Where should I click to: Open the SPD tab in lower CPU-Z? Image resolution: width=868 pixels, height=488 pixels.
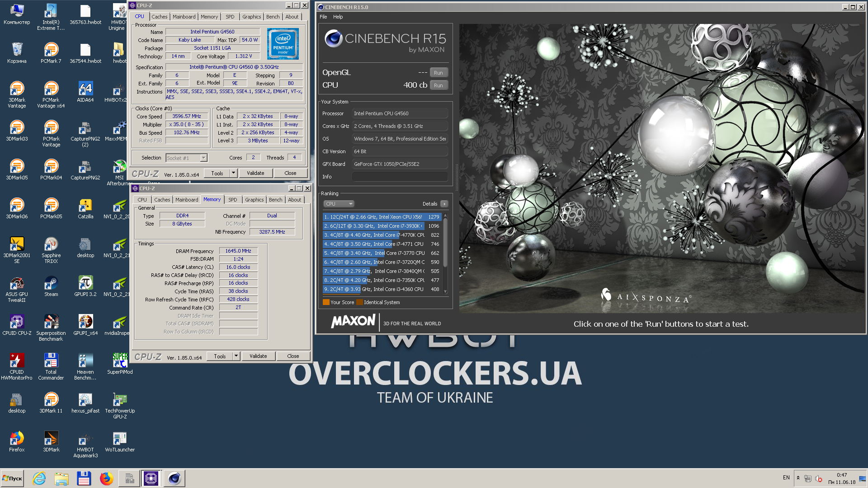[232, 200]
